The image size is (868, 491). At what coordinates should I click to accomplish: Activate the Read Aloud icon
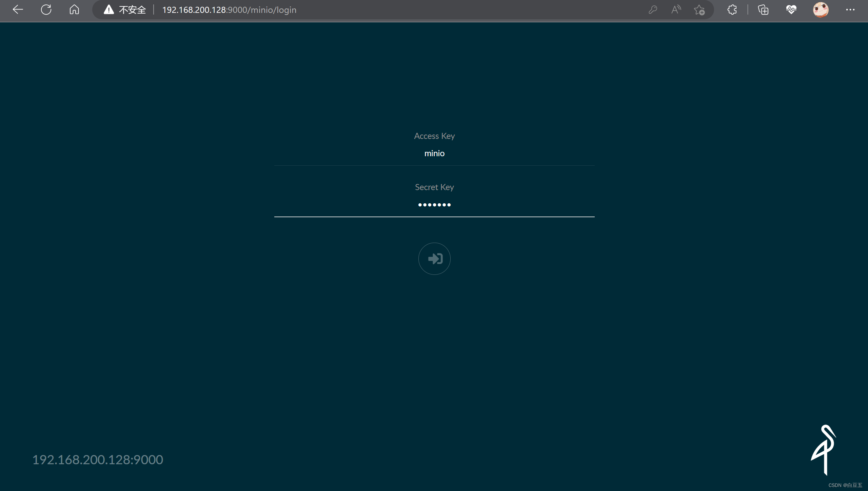click(676, 10)
